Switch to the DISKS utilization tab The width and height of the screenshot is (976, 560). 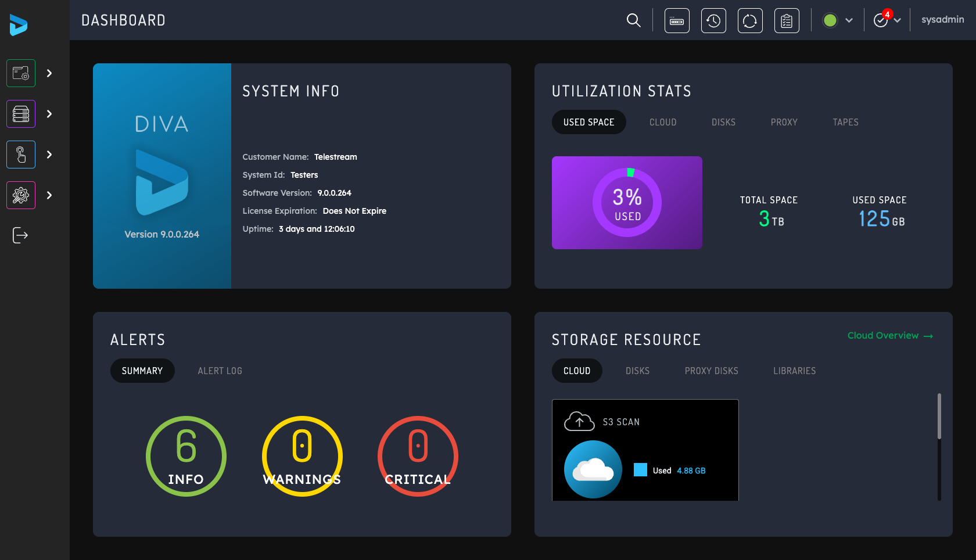[x=724, y=122]
